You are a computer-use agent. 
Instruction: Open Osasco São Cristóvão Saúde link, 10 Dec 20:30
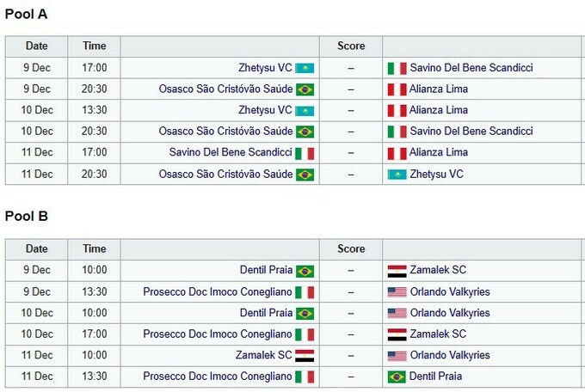[225, 132]
